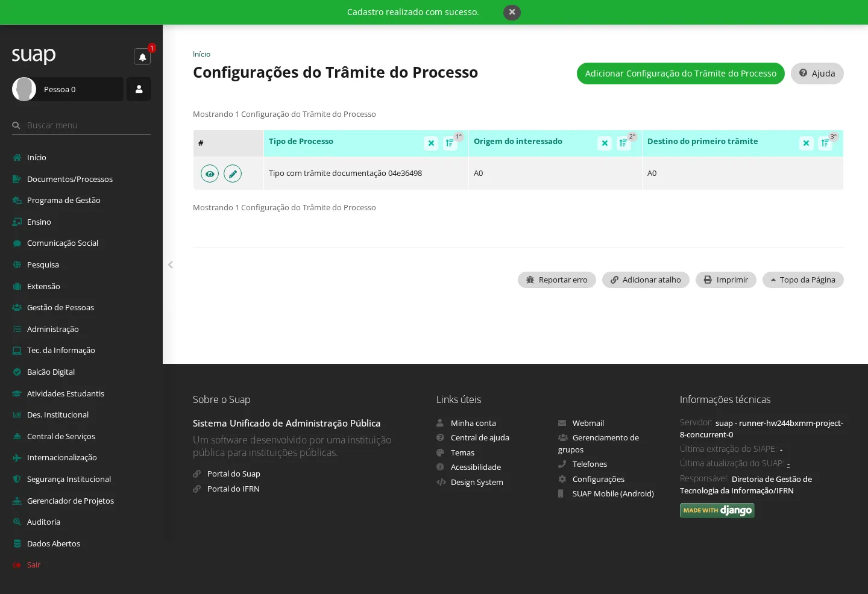Click Adicionar Configuração do Trâmite do Processo
Image resolution: width=868 pixels, height=594 pixels.
click(681, 73)
